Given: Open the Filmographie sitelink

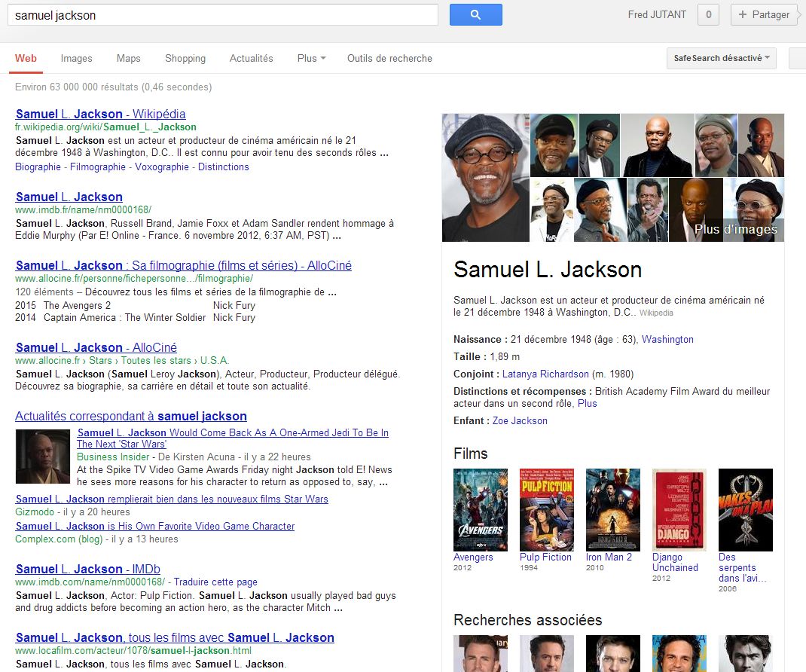Looking at the screenshot, I should (x=98, y=167).
